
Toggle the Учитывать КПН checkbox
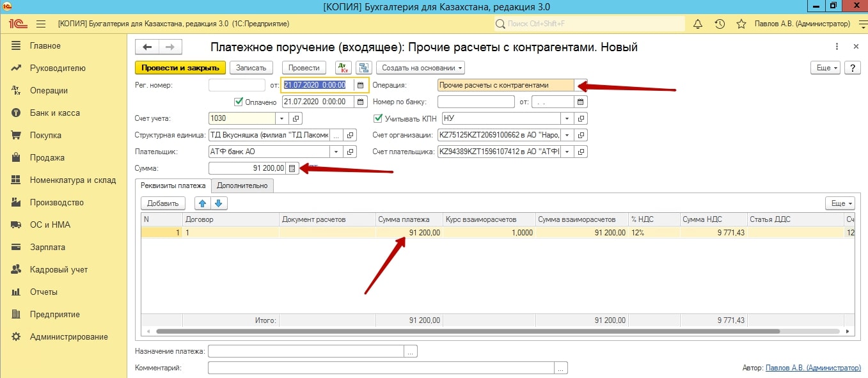(x=378, y=118)
